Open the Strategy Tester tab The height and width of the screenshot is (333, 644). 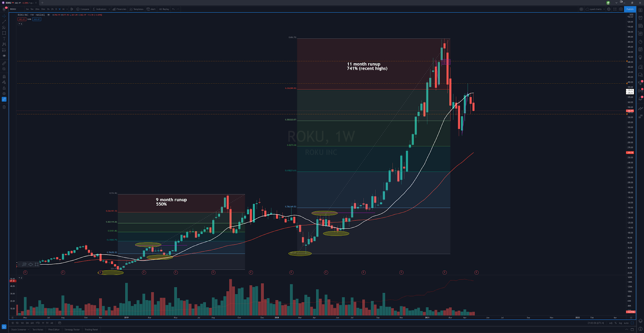point(72,330)
